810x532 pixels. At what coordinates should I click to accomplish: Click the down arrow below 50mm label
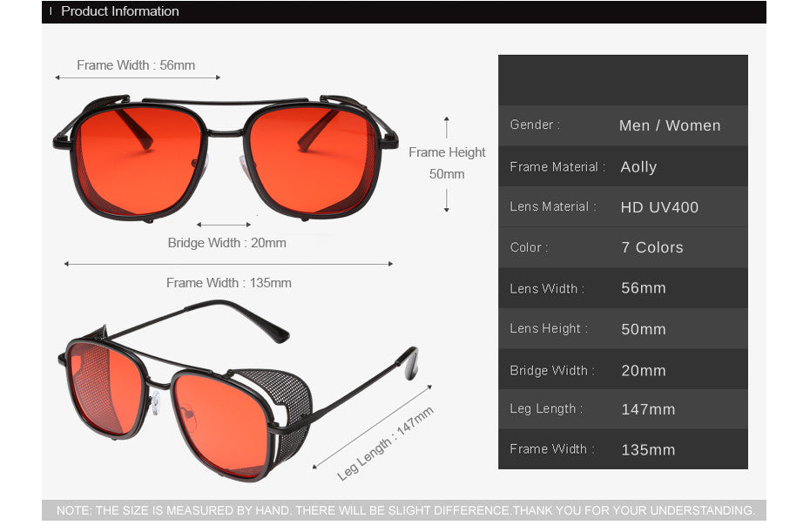tap(447, 201)
